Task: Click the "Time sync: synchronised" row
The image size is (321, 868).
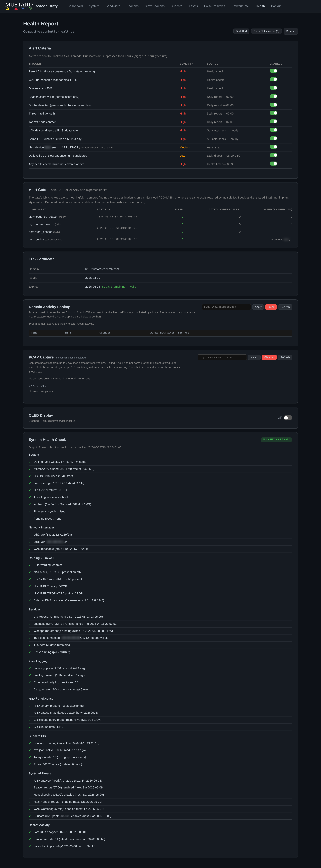Action: pos(160,512)
